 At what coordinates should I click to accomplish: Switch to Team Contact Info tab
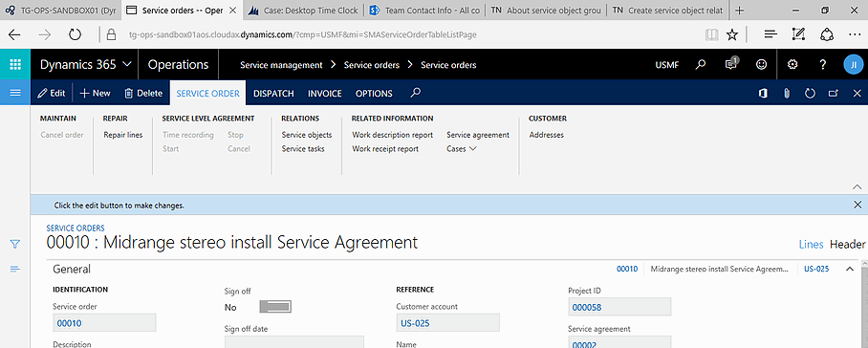click(424, 10)
